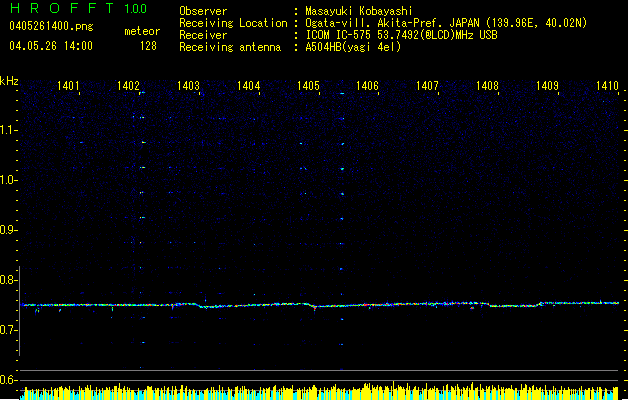Viewport: 629px width, 400px height.
Task: Click the 0.6 frequency axis label
Action: coord(9,380)
